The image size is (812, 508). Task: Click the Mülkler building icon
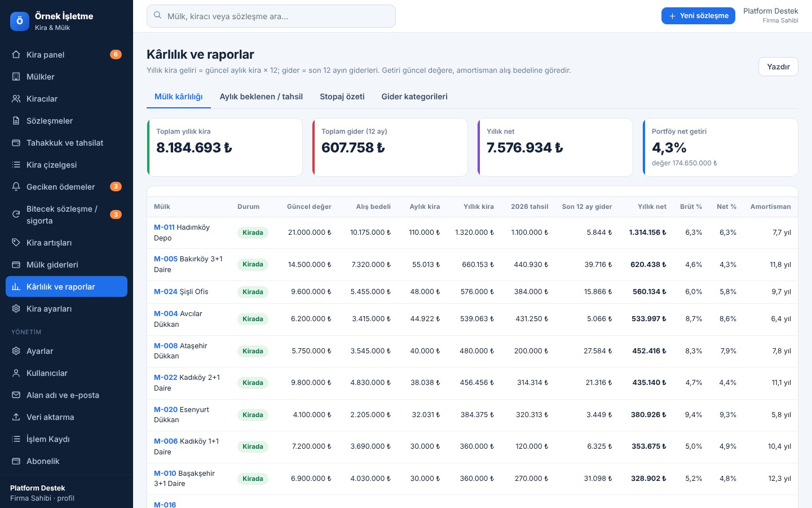click(x=16, y=77)
